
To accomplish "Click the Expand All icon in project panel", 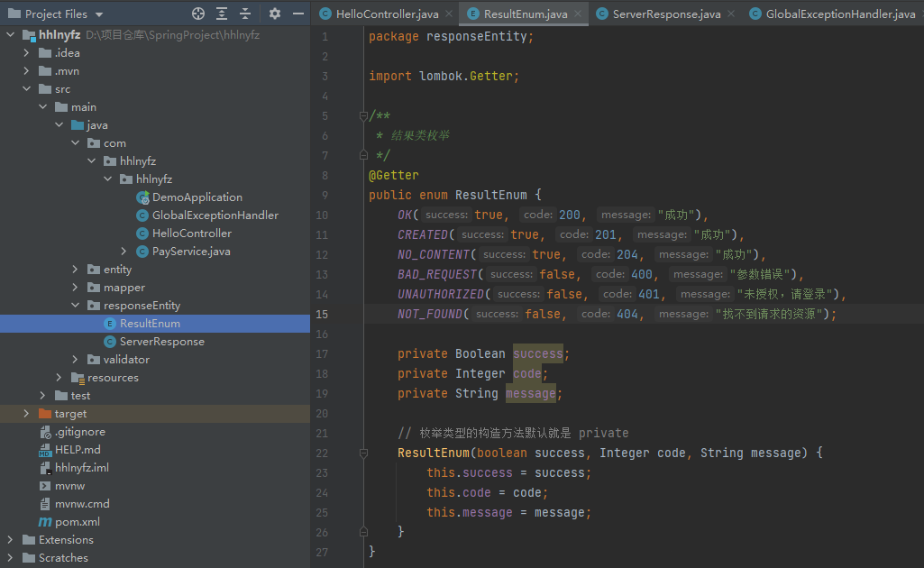I will [222, 14].
